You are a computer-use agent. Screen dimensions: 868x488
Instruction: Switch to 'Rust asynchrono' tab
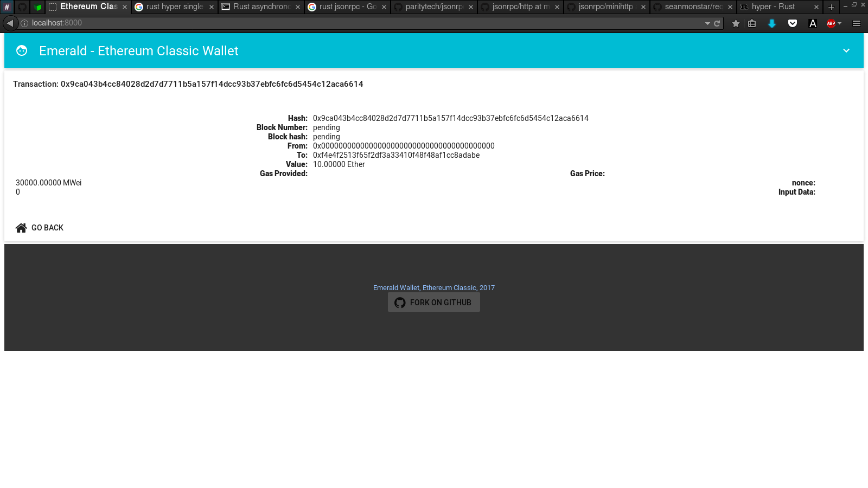click(x=261, y=7)
